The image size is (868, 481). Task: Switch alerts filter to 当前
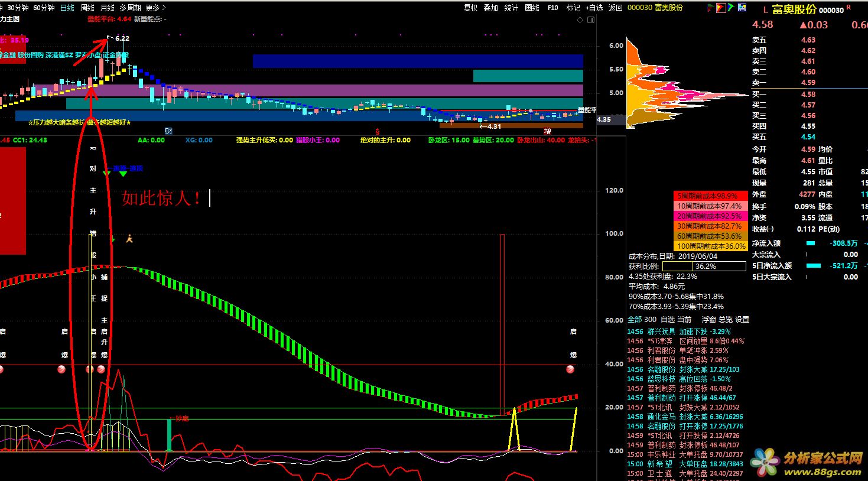(684, 319)
